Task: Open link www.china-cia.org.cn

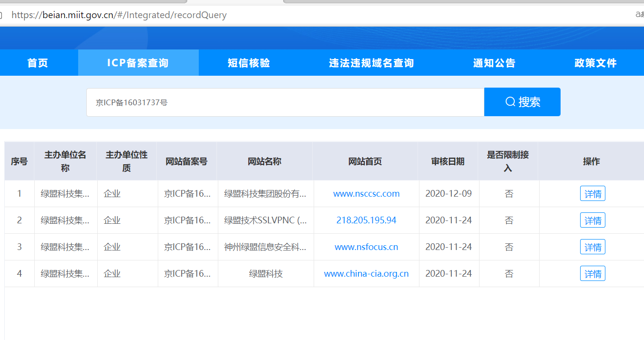Action: pos(366,274)
